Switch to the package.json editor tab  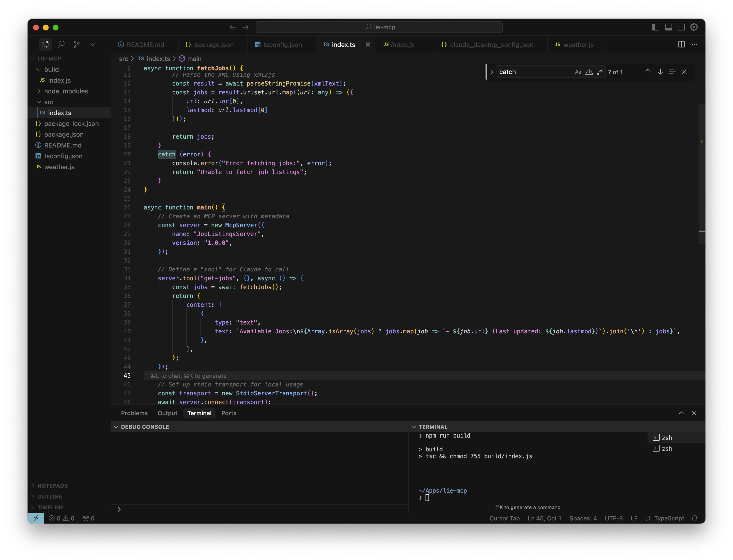pyautogui.click(x=214, y=45)
